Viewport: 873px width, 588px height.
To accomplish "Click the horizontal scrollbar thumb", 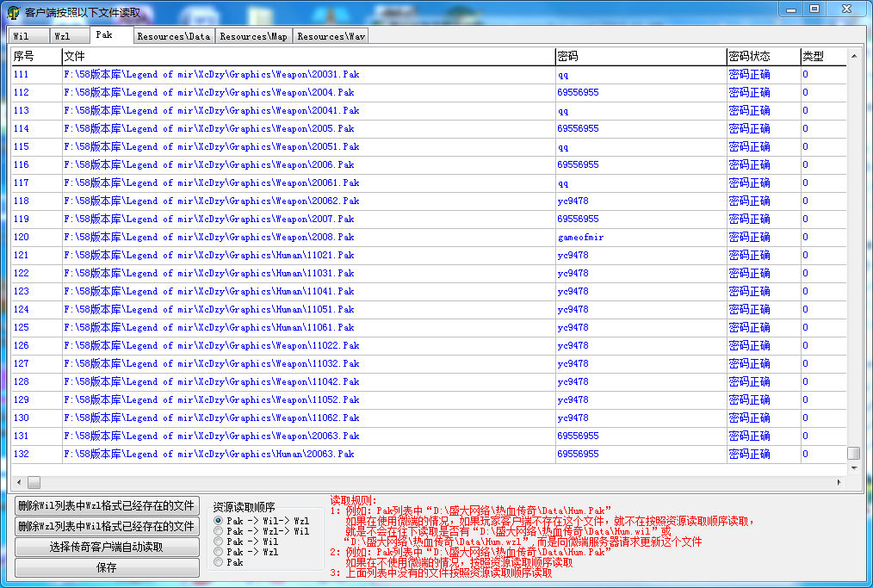I will (34, 482).
